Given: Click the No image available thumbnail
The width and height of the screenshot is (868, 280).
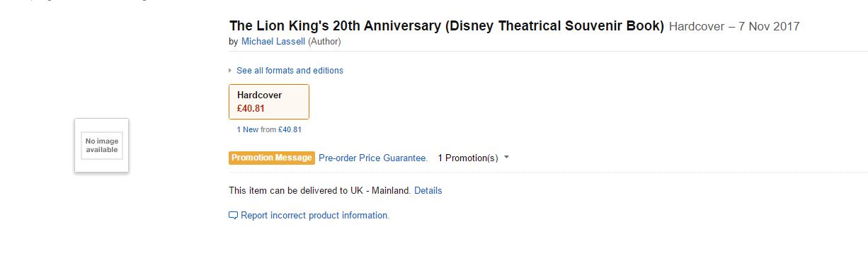Looking at the screenshot, I should coord(102,145).
